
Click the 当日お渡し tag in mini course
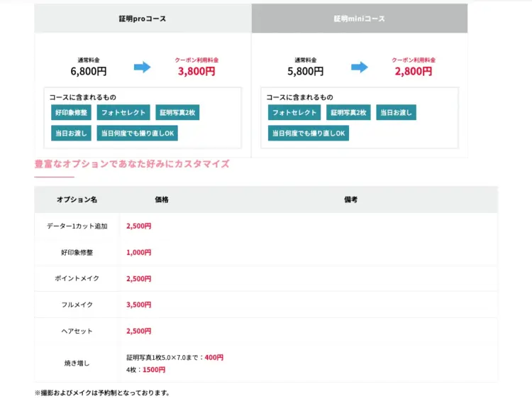pos(396,112)
